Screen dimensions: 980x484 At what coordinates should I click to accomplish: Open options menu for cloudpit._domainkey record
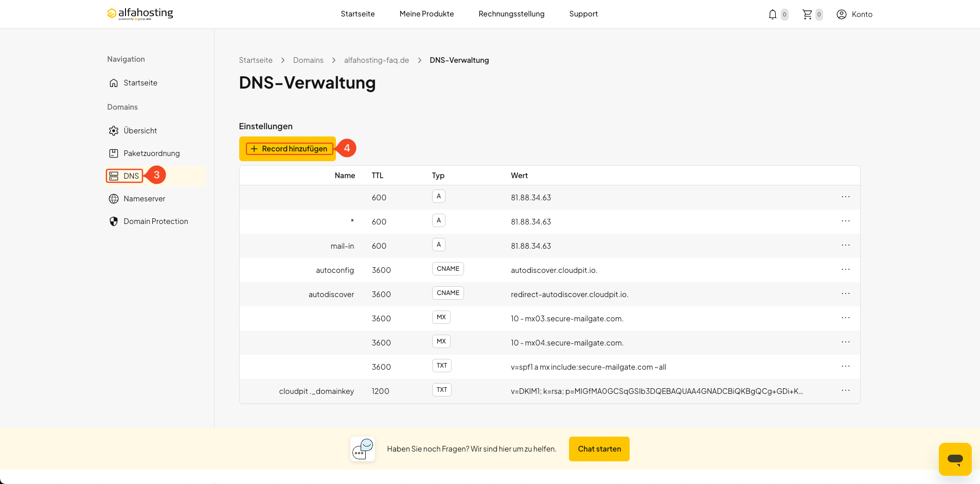click(846, 391)
